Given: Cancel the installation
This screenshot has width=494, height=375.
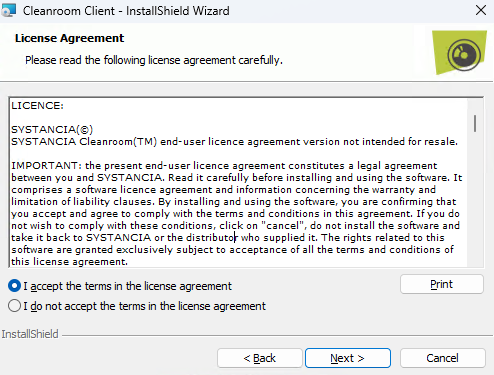Looking at the screenshot, I should pos(442,358).
